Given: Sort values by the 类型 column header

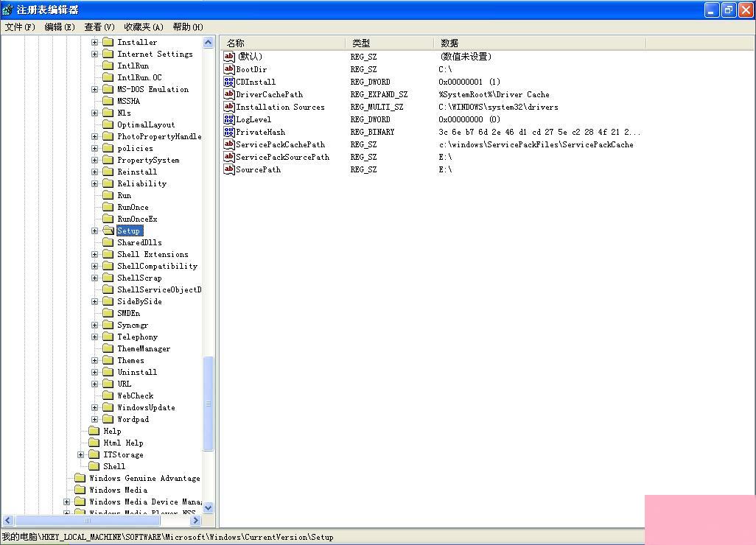Looking at the screenshot, I should [390, 43].
